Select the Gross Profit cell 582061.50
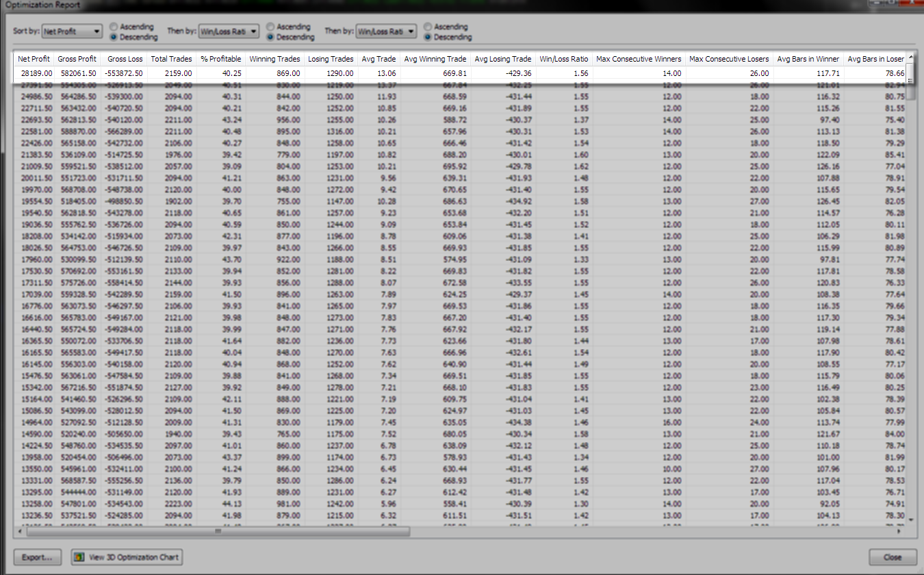The image size is (924, 575). point(77,73)
